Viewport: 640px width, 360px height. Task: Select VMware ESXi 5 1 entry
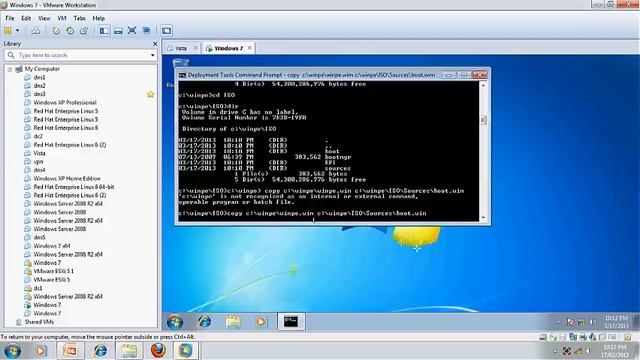53,271
